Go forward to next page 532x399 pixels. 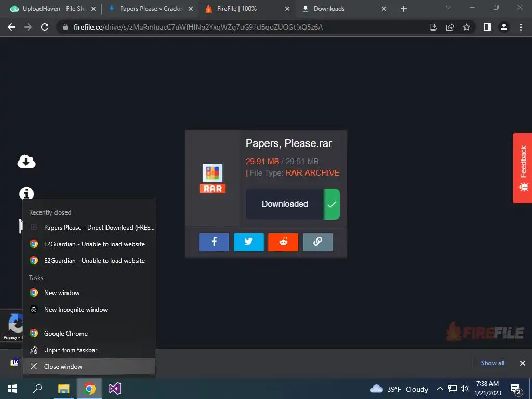tap(28, 27)
